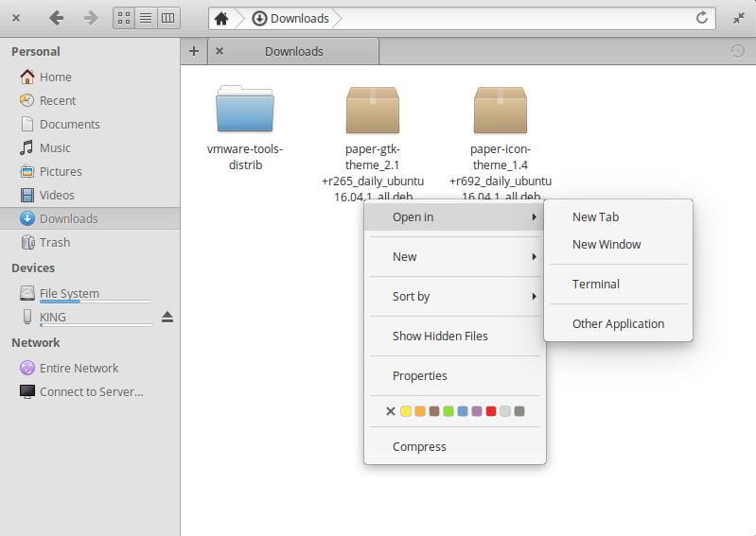This screenshot has height=536, width=756.
Task: Pick the dark gray color label
Action: tap(519, 411)
